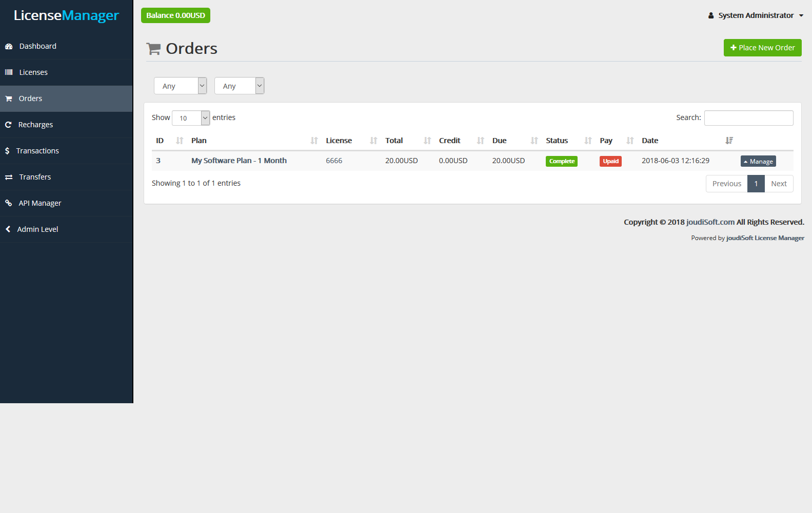Click Next pagination button
812x513 pixels.
779,184
